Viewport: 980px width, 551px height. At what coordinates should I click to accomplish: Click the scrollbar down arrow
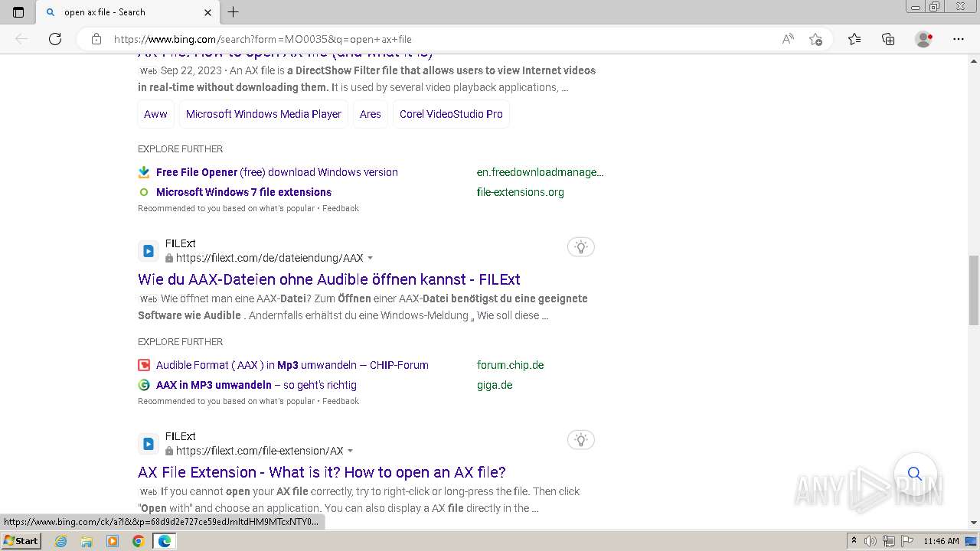tap(974, 523)
